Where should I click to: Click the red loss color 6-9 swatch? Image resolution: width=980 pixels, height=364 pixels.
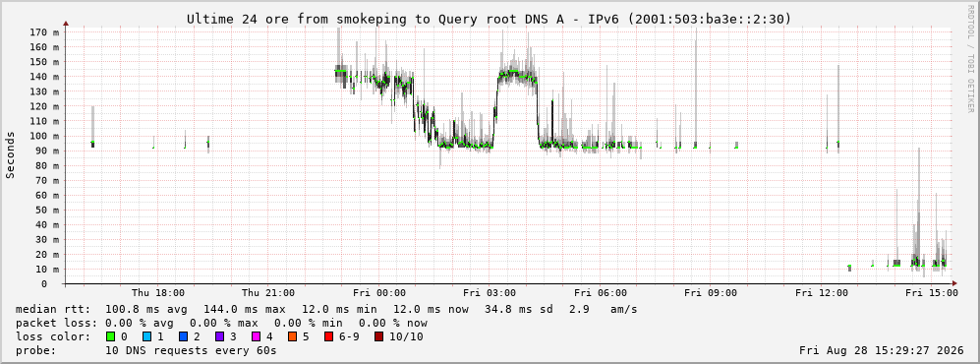(x=328, y=336)
